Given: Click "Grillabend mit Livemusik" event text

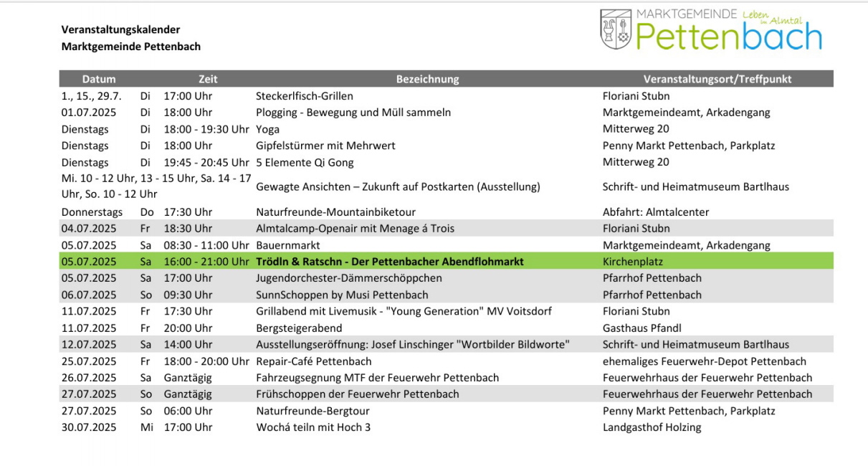Looking at the screenshot, I should (404, 311).
